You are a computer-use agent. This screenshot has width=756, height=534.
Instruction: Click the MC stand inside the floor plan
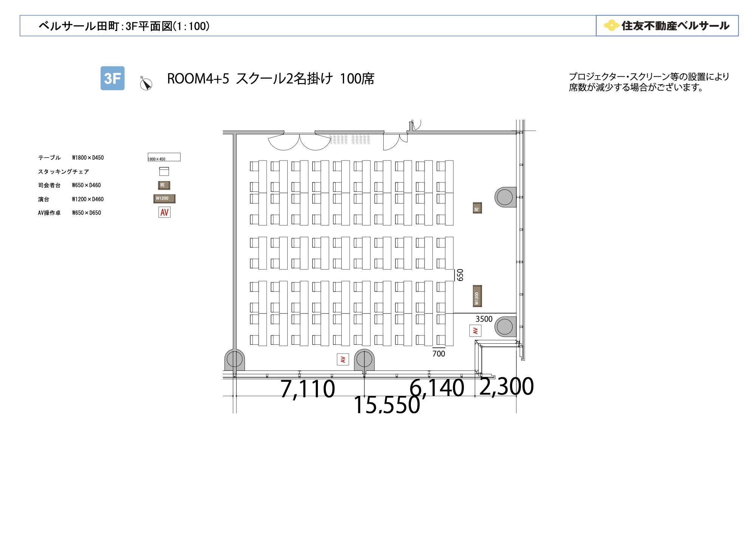[x=477, y=208]
